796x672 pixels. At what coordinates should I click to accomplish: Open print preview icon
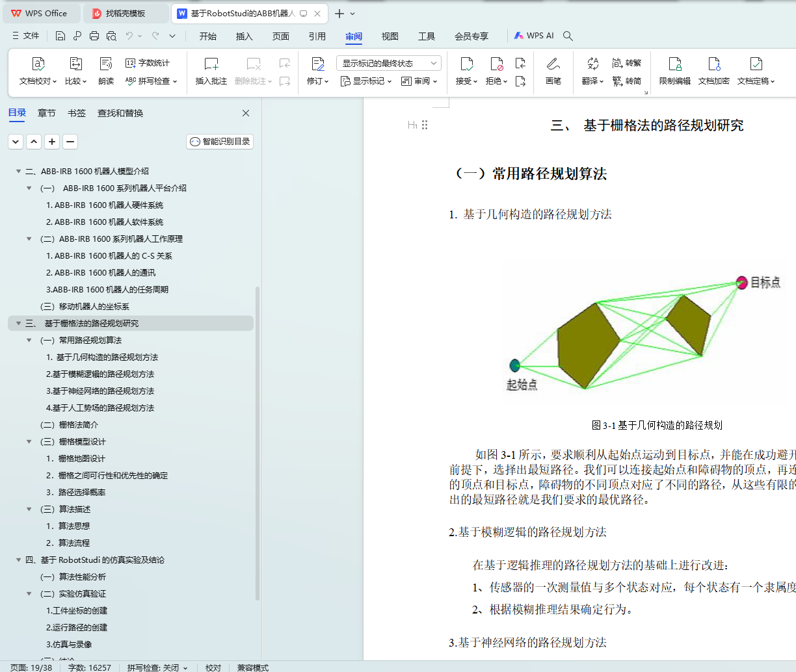coord(111,36)
